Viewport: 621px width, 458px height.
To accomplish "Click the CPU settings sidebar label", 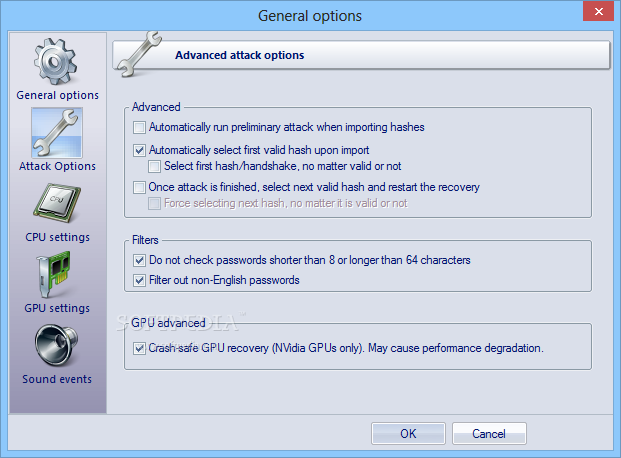I will (x=57, y=237).
